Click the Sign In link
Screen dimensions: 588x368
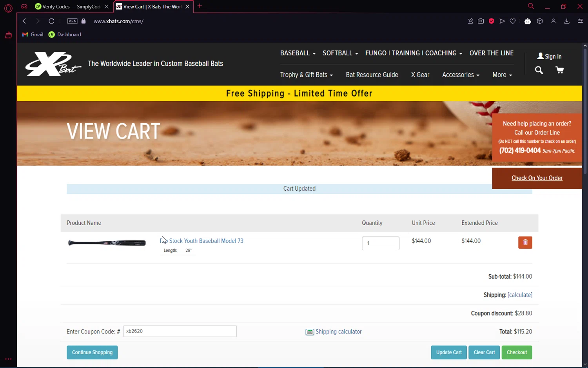(549, 56)
